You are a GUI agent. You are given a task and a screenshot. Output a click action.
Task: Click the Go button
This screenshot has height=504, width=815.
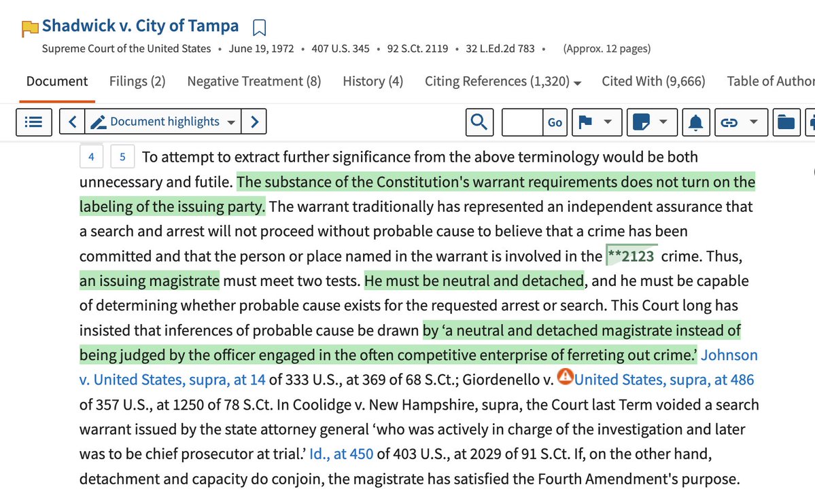[x=555, y=122]
